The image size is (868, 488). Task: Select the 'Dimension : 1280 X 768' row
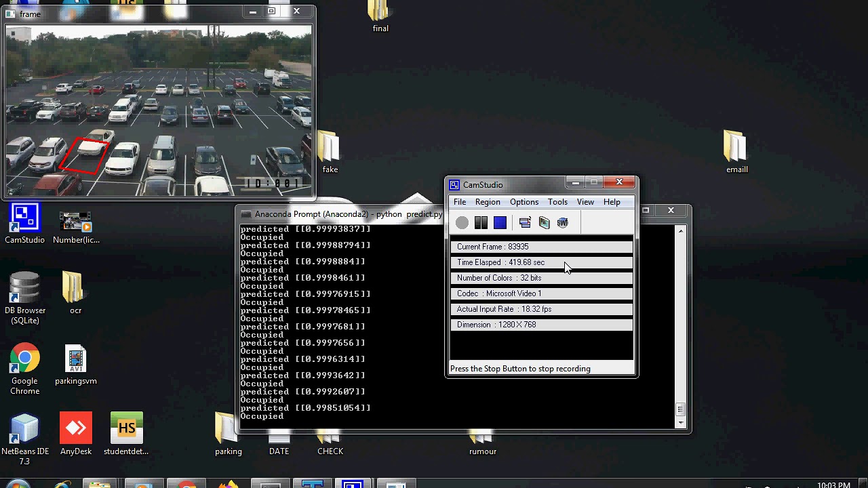(541, 325)
